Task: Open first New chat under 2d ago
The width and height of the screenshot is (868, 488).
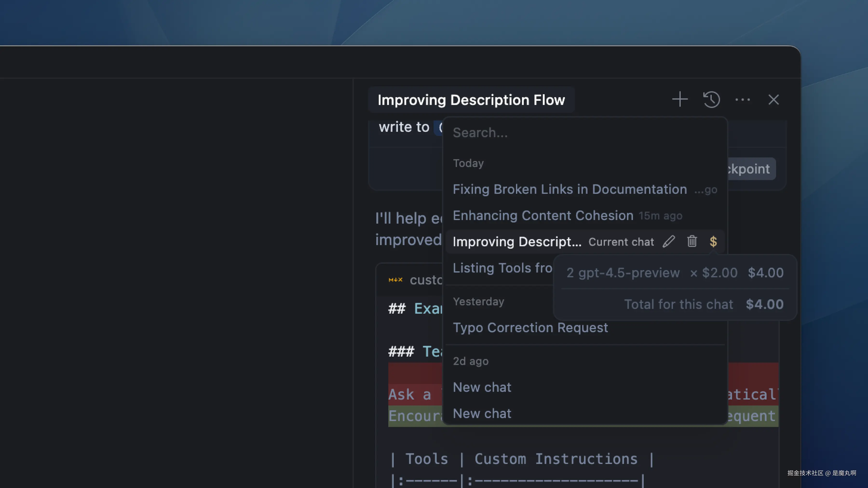Action: coord(585,387)
